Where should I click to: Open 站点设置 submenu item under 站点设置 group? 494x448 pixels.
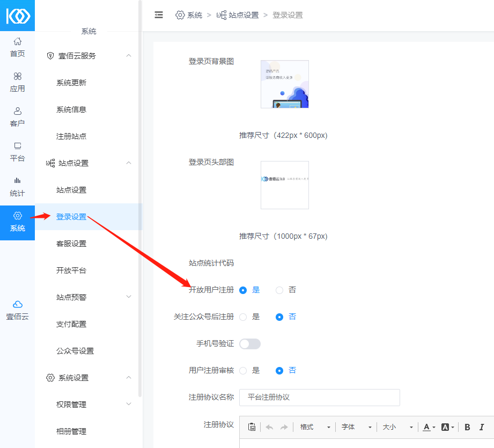[x=71, y=190]
